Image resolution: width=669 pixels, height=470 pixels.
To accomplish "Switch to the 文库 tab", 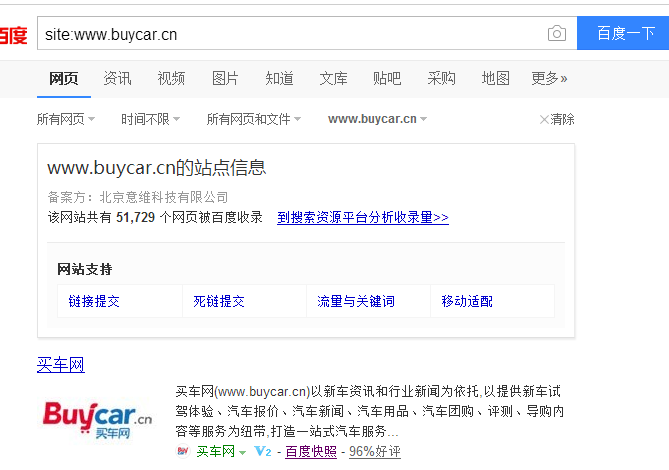I will (x=333, y=78).
